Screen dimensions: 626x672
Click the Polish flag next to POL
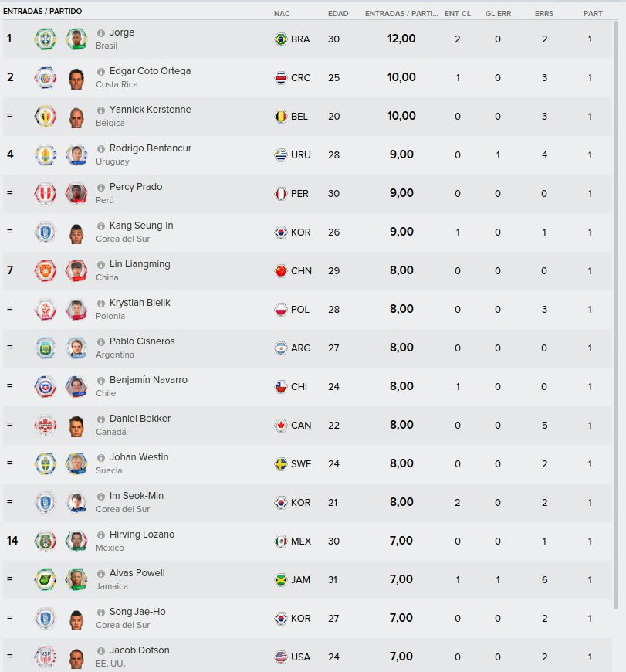coord(281,310)
